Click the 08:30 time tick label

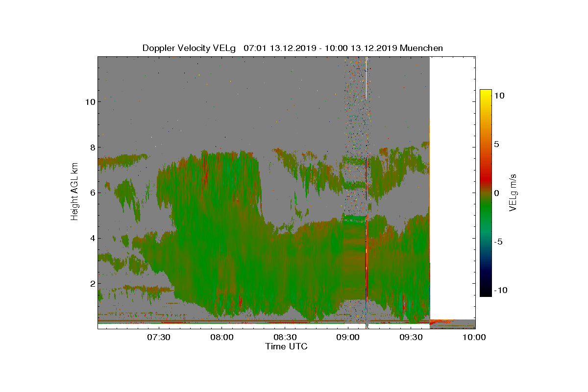click(x=285, y=337)
